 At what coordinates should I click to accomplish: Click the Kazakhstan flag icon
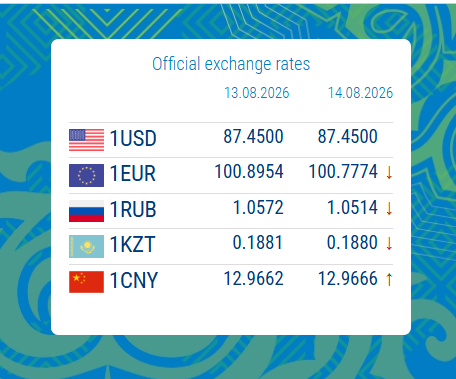point(86,246)
